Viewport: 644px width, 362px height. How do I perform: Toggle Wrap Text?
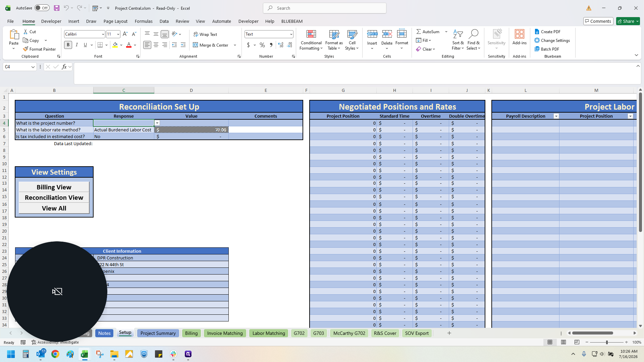205,34
